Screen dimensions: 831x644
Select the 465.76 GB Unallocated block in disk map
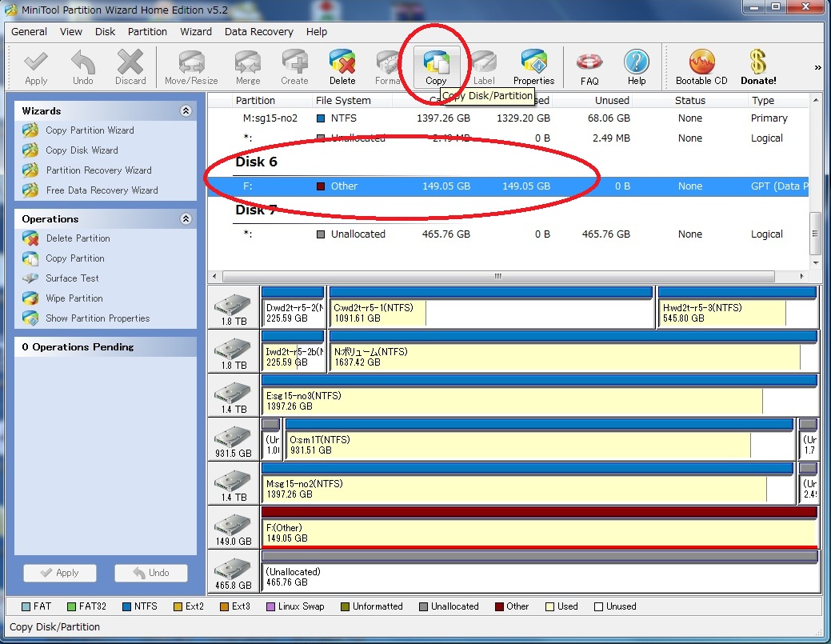coord(539,572)
